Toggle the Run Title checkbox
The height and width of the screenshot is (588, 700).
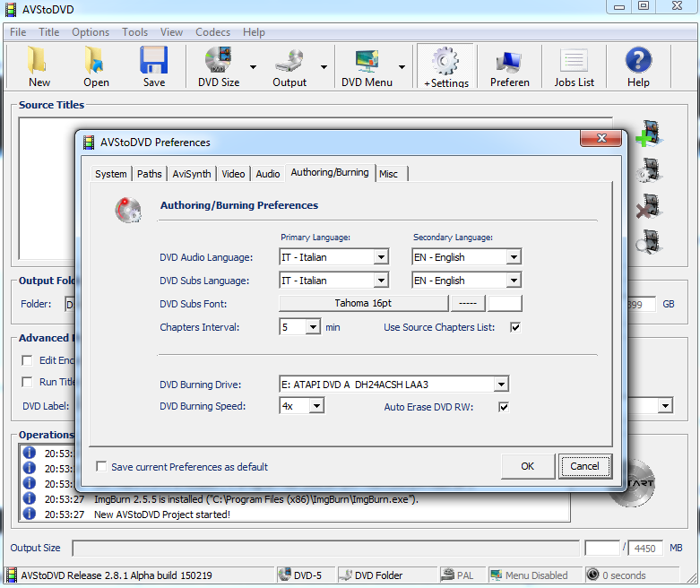[x=27, y=382]
